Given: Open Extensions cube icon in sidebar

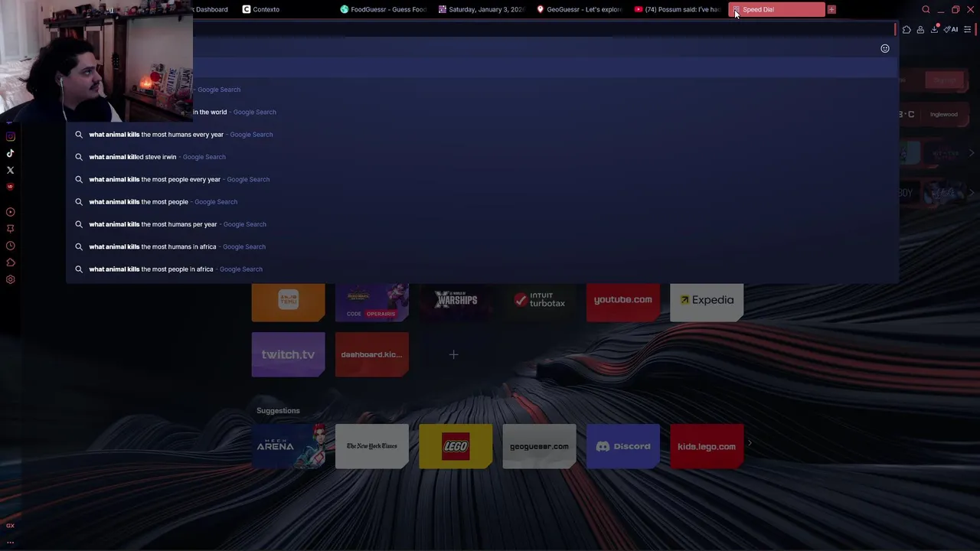Looking at the screenshot, I should click(10, 262).
